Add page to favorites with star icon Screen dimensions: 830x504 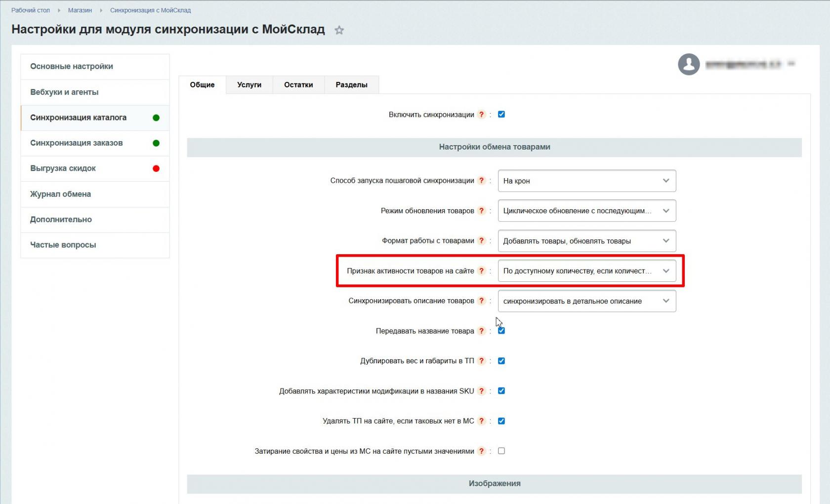point(339,30)
